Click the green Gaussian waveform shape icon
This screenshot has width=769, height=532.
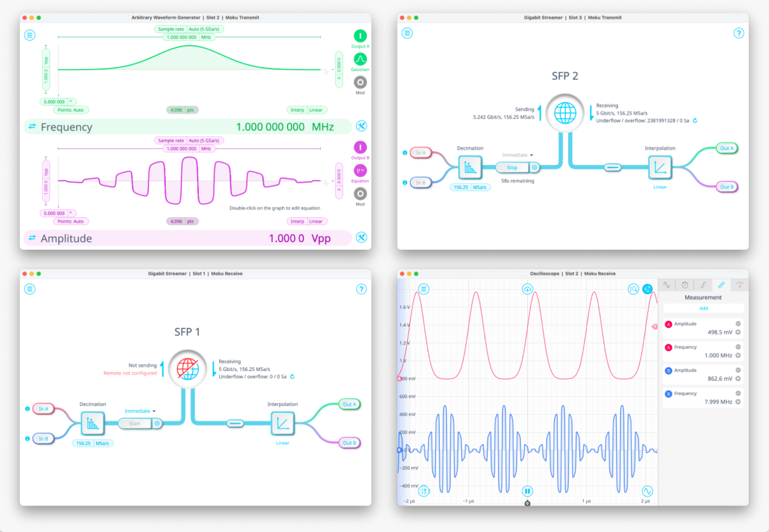pyautogui.click(x=360, y=59)
